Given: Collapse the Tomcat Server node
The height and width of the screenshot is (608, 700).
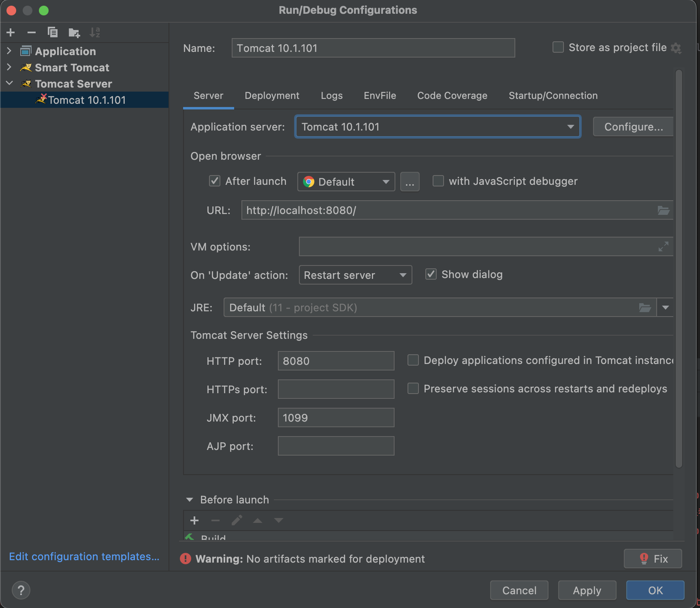Looking at the screenshot, I should tap(9, 83).
